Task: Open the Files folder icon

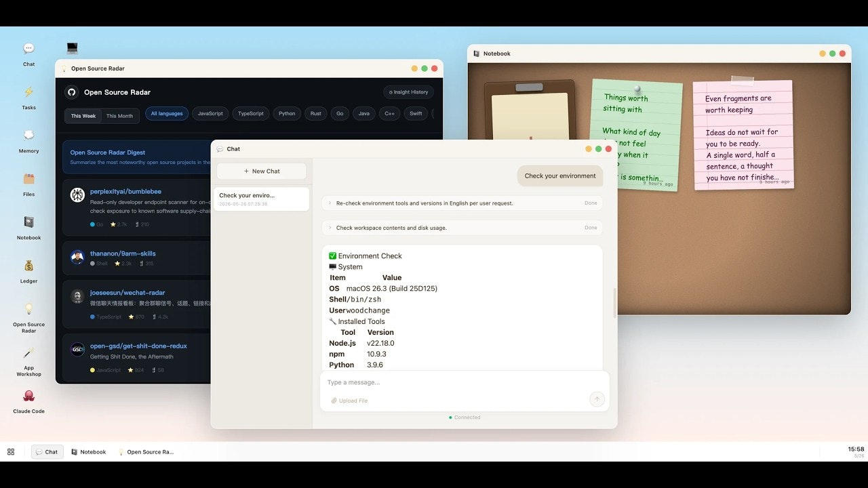Action: [x=28, y=179]
